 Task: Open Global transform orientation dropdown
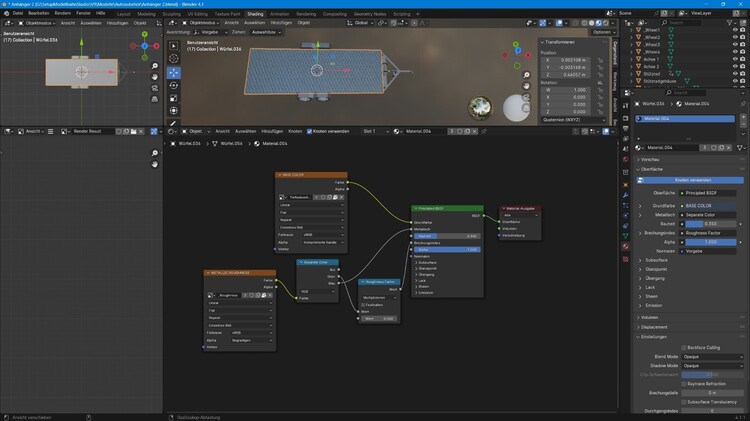(360, 23)
